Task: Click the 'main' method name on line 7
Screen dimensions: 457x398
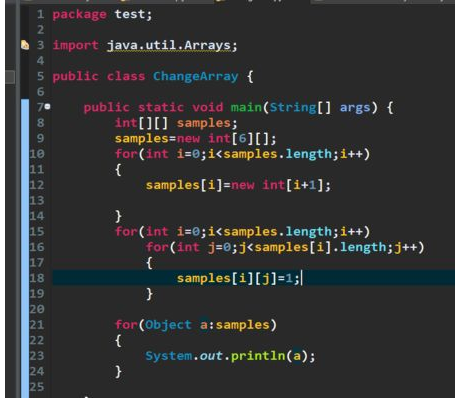Action: (x=246, y=107)
